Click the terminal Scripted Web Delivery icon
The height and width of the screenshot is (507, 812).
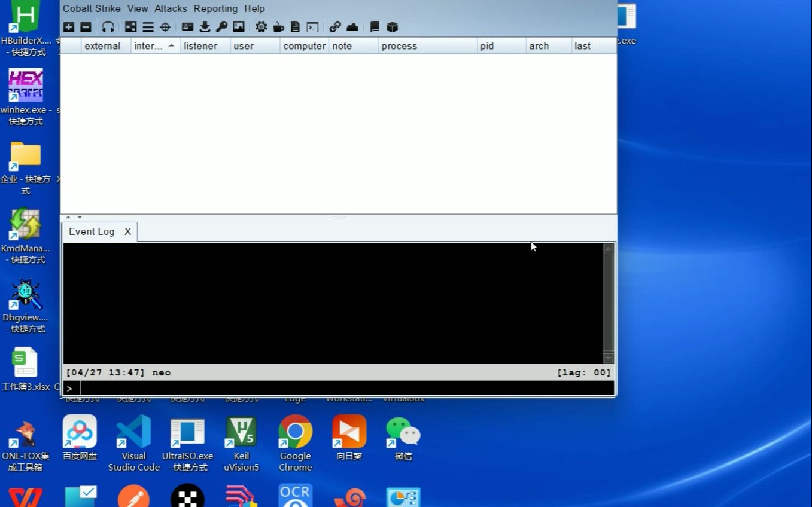pyautogui.click(x=312, y=27)
